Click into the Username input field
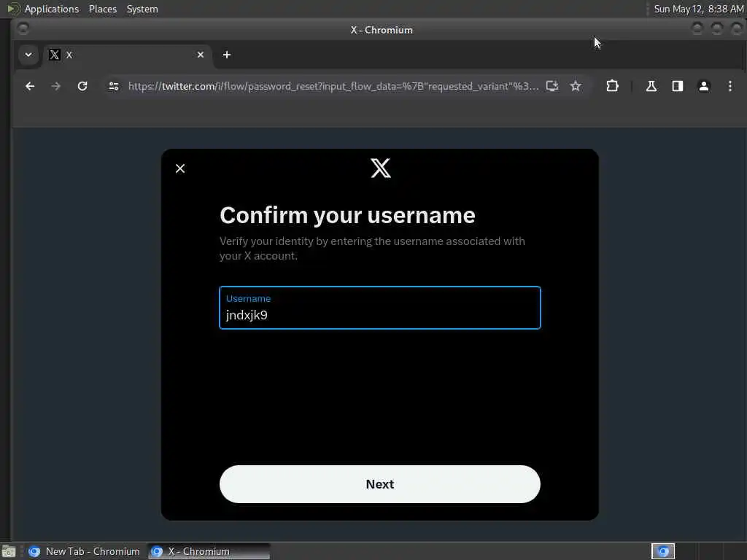This screenshot has width=747, height=560. click(379, 308)
